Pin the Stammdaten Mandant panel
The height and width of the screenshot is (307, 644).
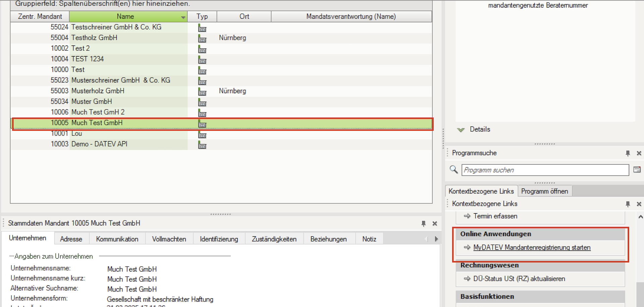click(x=423, y=223)
